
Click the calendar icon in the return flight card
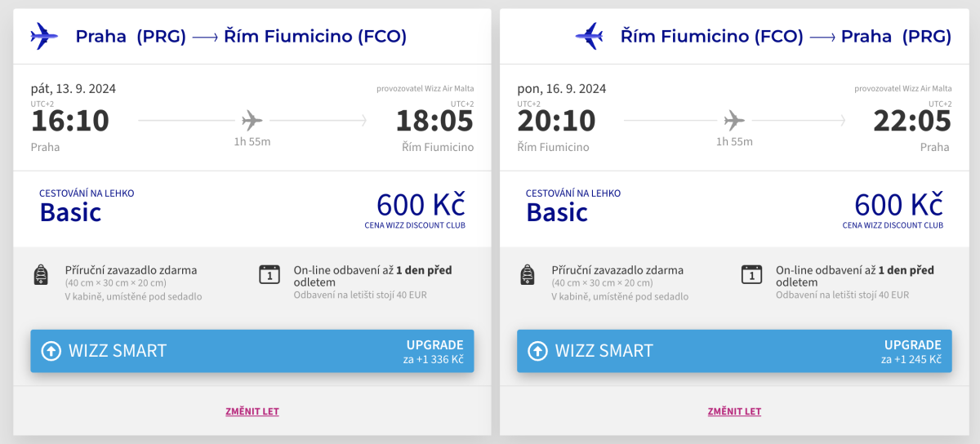[x=751, y=274]
